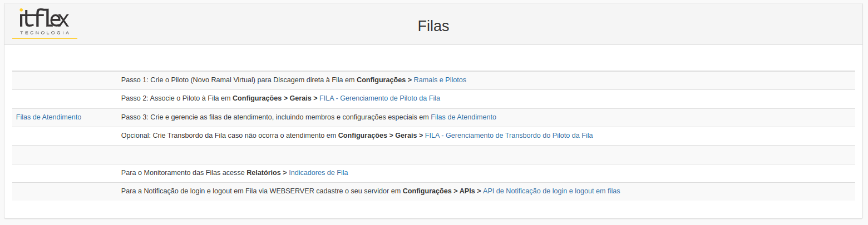Click the bold Configurações > APIs > text
868x225 pixels.
[x=442, y=191]
